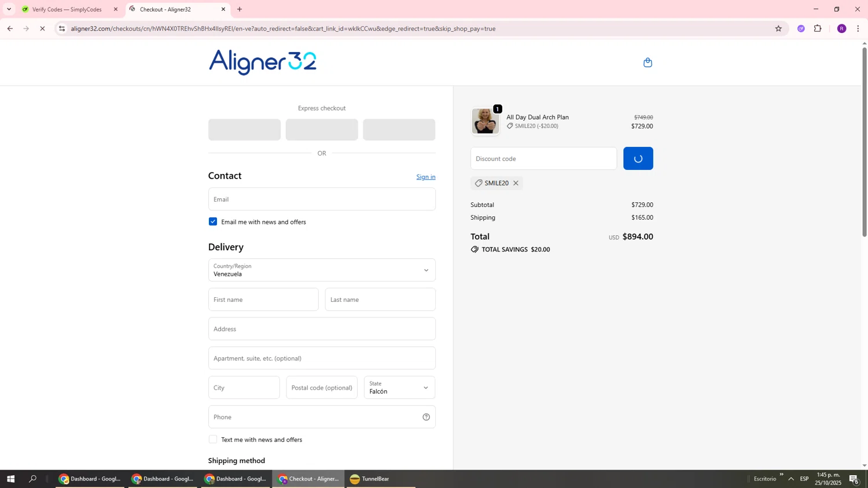Focus the Apartment, suite field
This screenshot has height=488, width=868.
tap(322, 358)
